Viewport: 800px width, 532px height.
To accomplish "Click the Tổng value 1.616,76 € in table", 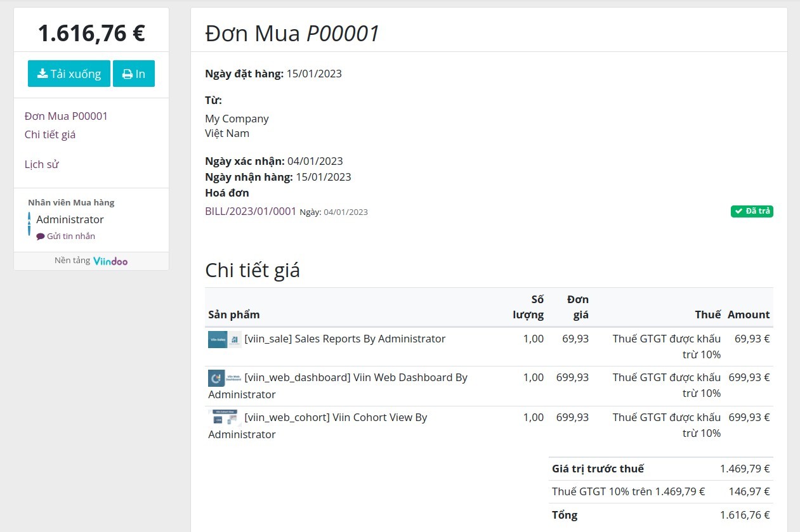I will 745,515.
